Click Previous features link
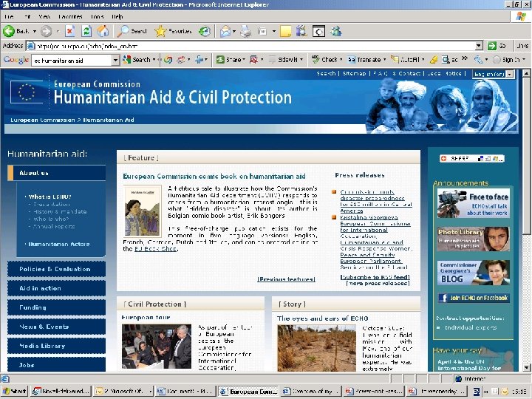The height and width of the screenshot is (399, 532). click(287, 279)
